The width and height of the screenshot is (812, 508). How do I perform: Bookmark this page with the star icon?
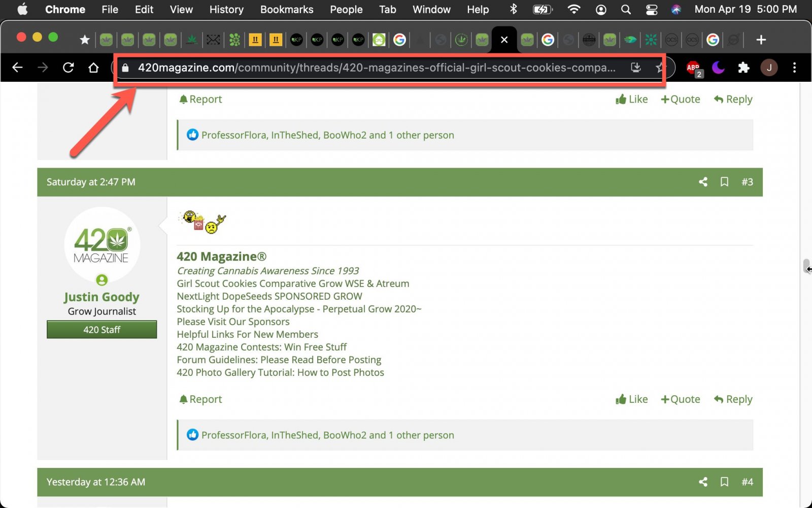[659, 68]
